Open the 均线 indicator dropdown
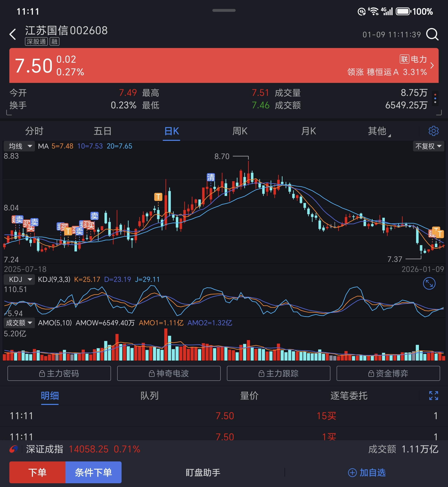 tap(20, 146)
